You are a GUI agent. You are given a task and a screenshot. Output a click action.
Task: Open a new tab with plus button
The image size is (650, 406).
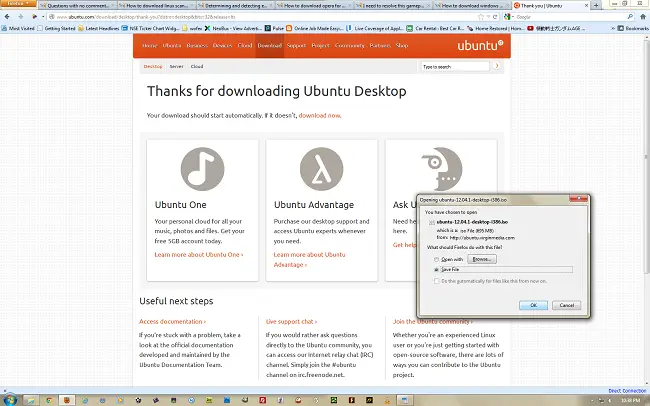click(596, 5)
